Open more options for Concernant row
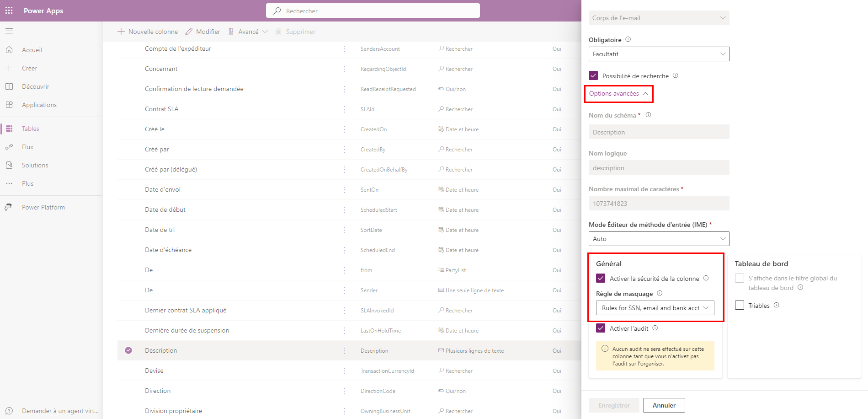 [344, 69]
